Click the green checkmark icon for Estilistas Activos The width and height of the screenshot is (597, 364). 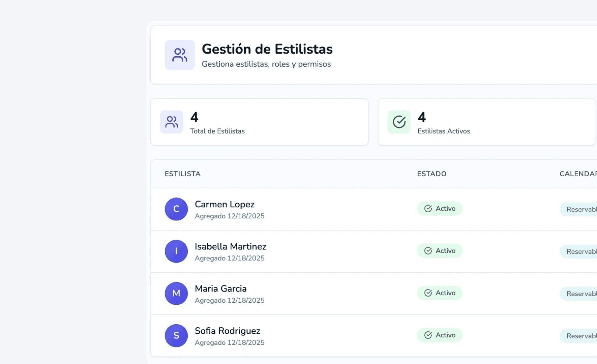click(x=399, y=122)
